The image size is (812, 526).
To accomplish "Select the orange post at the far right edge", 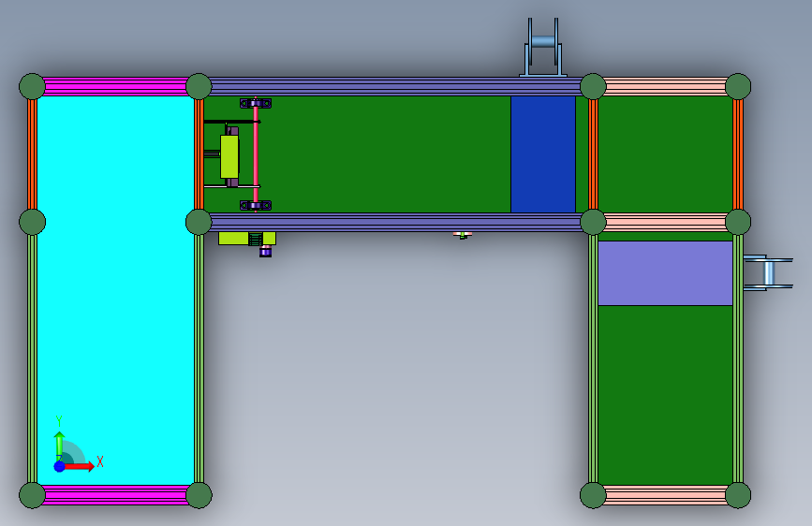I will [738, 154].
